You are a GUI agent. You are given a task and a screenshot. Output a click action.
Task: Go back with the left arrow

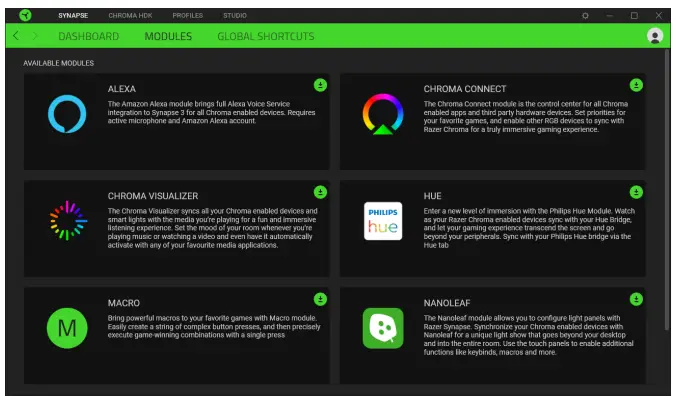[x=16, y=35]
